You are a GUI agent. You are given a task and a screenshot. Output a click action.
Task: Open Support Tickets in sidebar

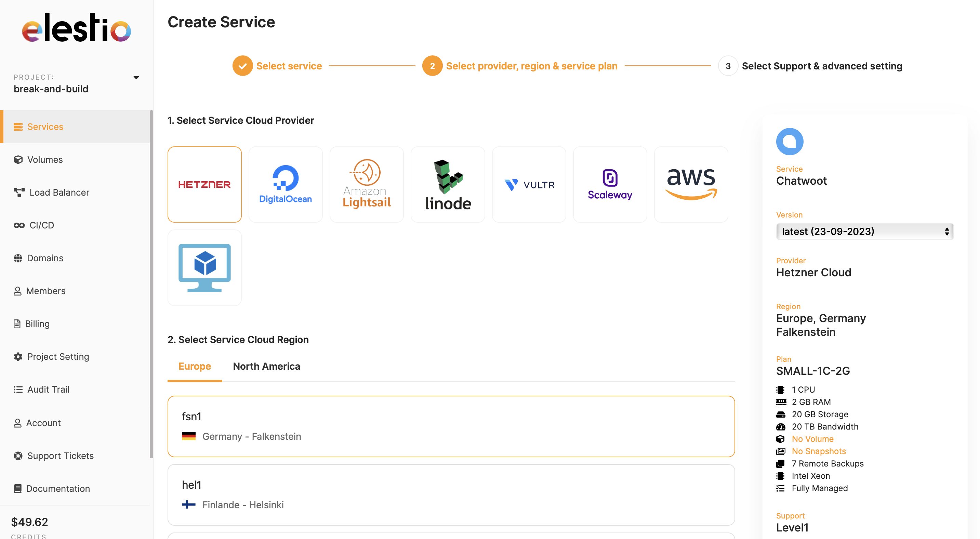point(60,455)
